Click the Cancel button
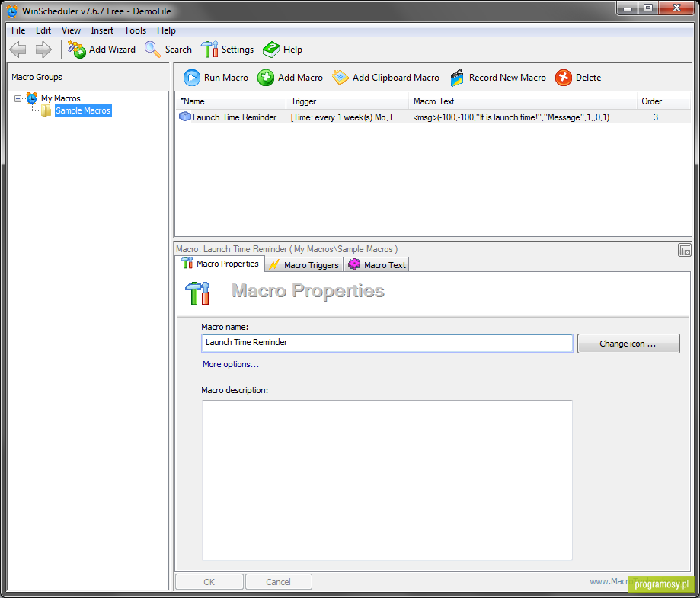Viewport: 700px width, 598px height. pos(278,582)
